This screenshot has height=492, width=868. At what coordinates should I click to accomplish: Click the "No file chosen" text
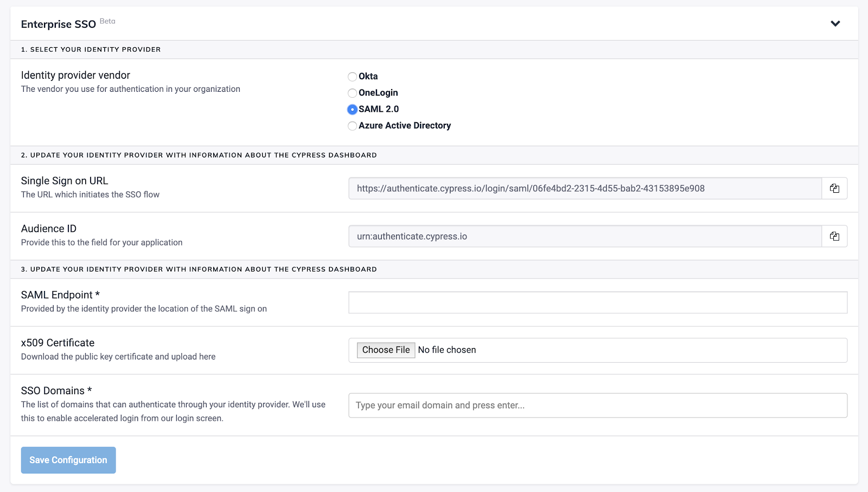pos(446,350)
